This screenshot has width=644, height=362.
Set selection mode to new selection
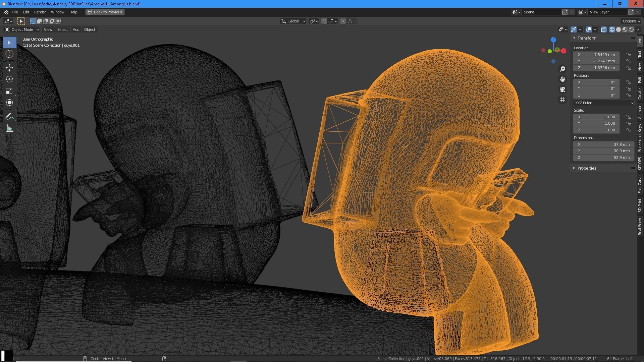pos(33,21)
